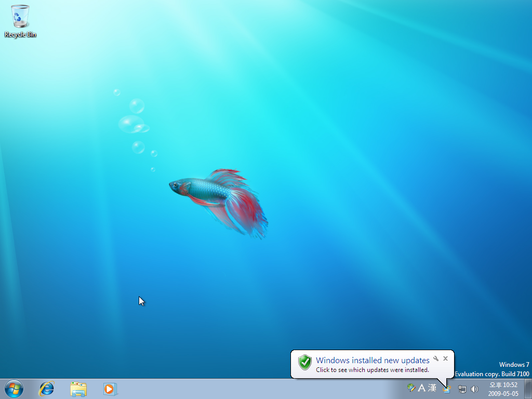Toggle the IME 'A' input mode
This screenshot has height=399, width=532.
point(421,388)
